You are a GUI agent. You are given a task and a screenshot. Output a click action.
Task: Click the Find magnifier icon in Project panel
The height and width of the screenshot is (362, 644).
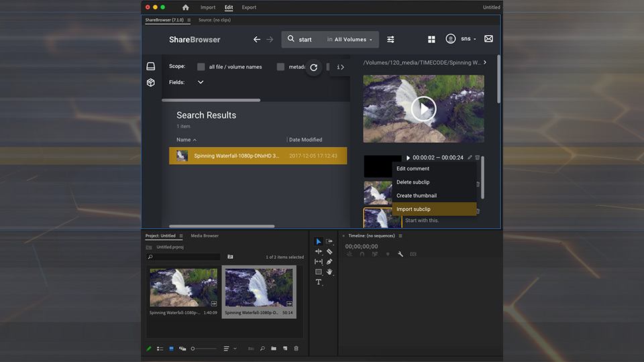pyautogui.click(x=262, y=349)
